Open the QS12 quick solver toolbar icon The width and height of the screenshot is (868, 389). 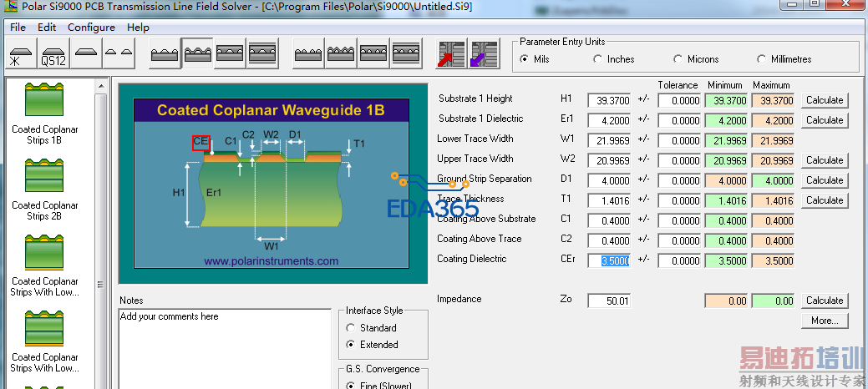coord(53,53)
